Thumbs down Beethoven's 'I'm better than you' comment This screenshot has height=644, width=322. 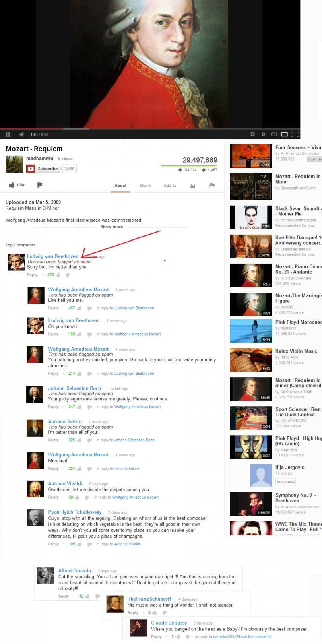(68, 275)
